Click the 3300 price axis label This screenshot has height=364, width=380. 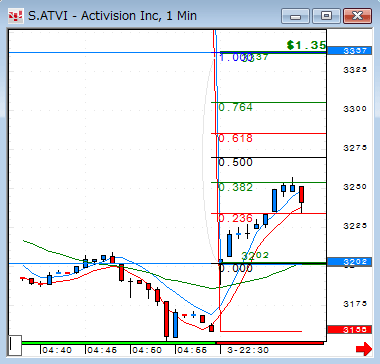coord(355,109)
